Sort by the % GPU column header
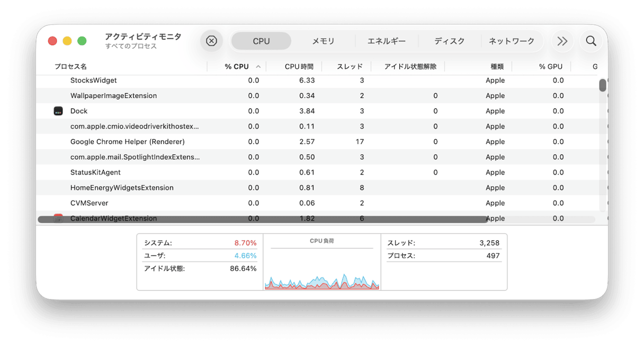 click(551, 67)
